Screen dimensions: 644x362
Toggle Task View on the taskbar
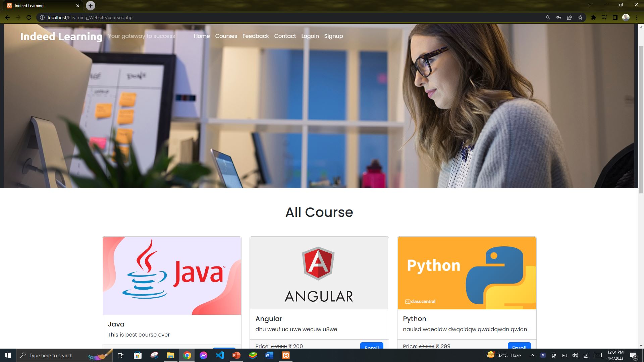point(120,355)
